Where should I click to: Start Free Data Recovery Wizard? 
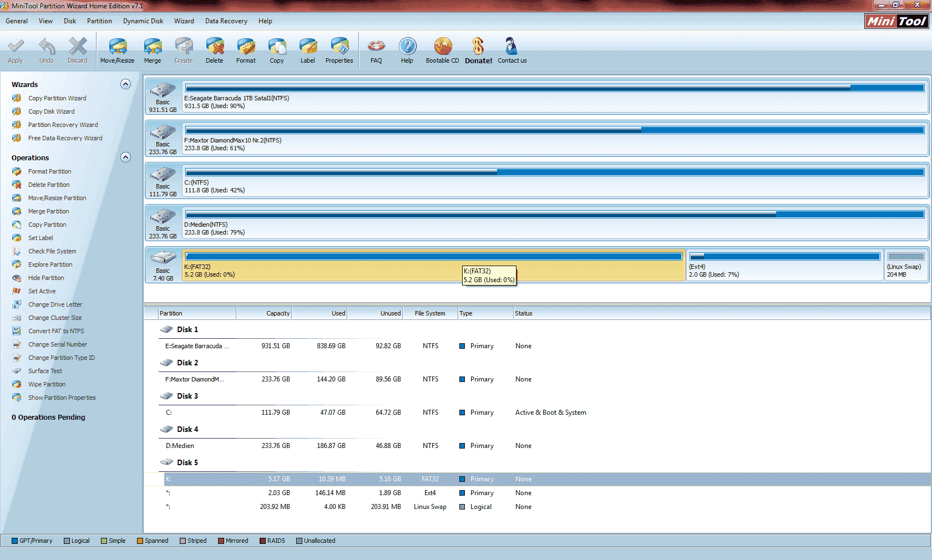(65, 138)
